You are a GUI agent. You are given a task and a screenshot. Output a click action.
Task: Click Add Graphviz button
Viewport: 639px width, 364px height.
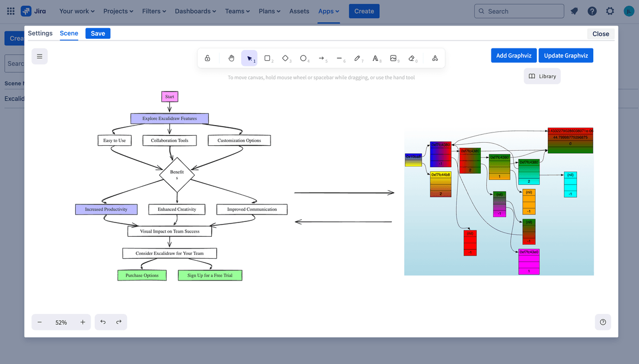514,55
